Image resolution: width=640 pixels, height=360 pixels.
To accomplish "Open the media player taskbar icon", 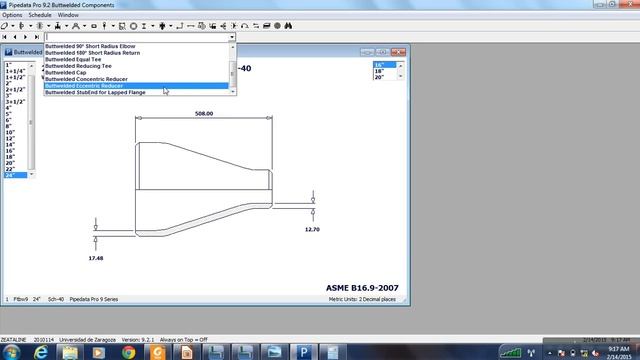I will coord(99,352).
